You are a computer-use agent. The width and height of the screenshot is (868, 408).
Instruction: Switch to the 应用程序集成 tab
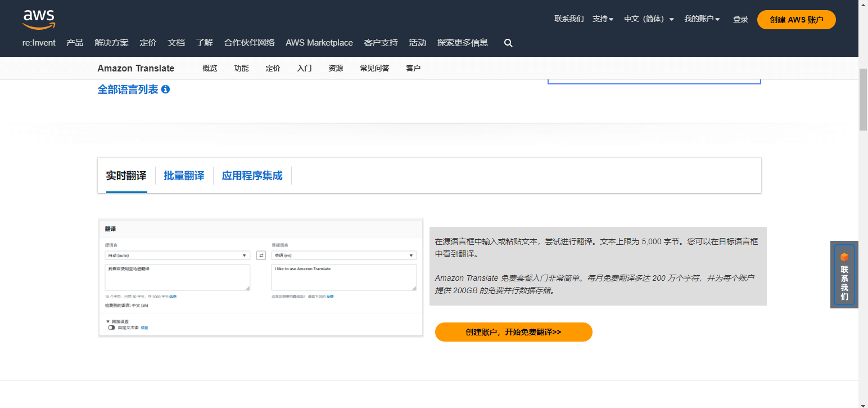click(x=252, y=176)
